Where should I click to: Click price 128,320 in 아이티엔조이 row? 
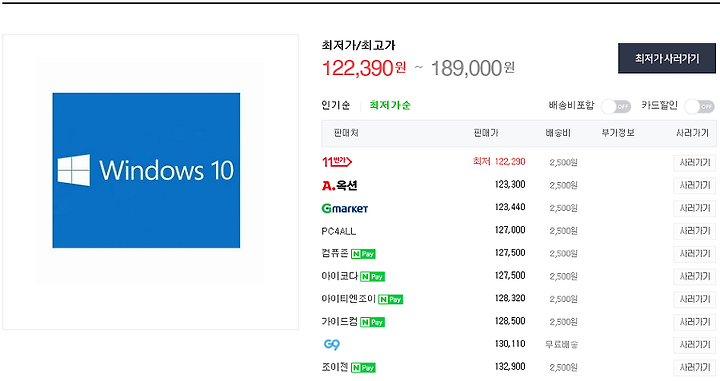(510, 298)
